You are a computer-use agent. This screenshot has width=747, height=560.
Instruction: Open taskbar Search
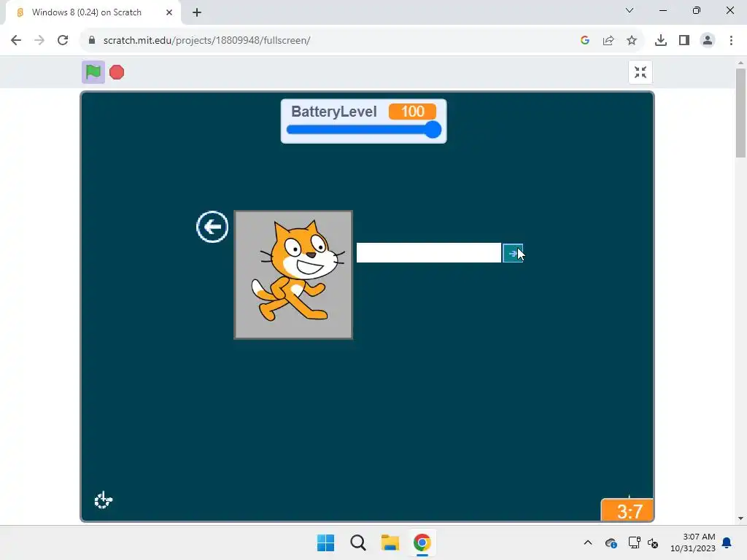coord(358,542)
